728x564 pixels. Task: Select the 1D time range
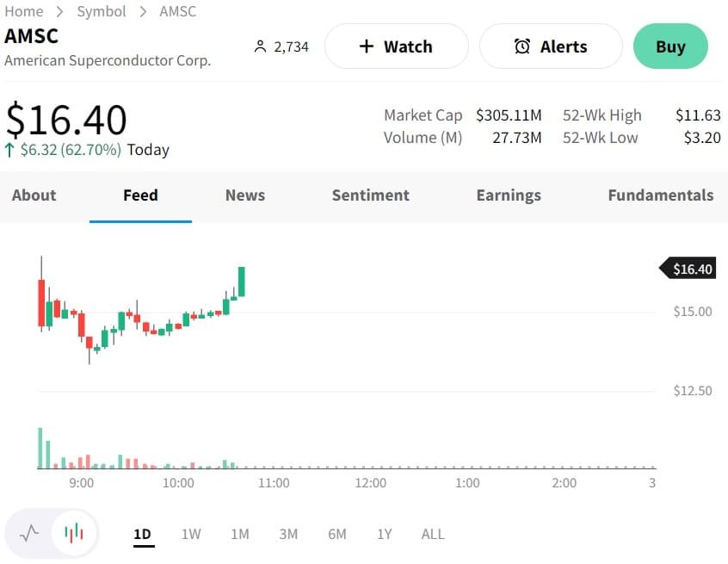[143, 534]
